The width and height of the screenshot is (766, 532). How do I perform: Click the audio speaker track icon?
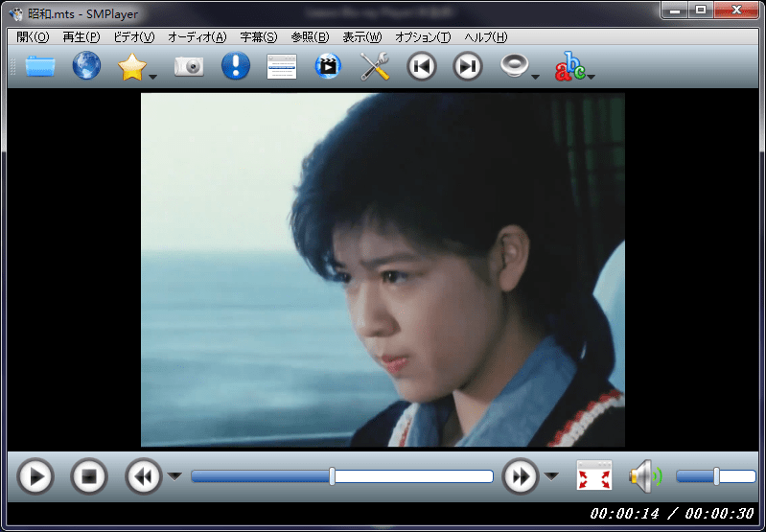(514, 65)
